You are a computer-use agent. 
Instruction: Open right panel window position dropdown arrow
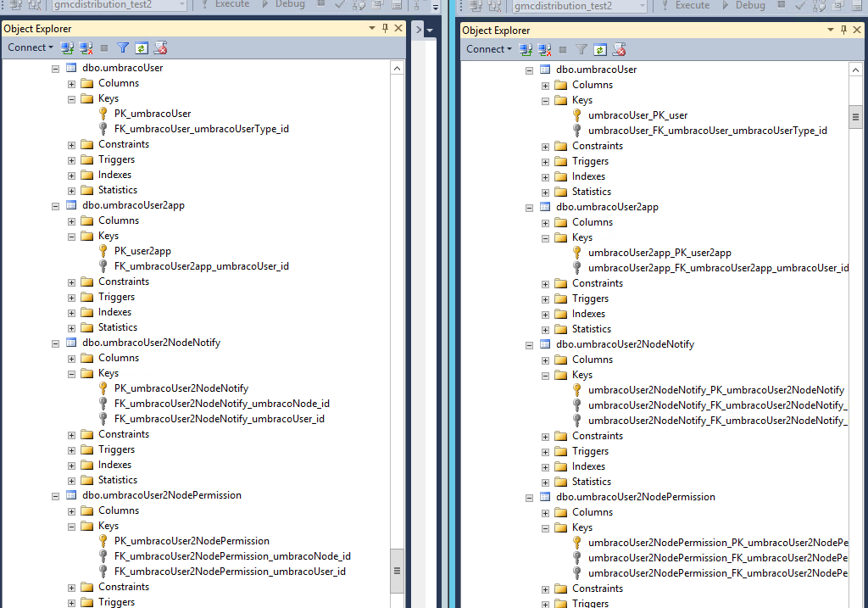tap(831, 30)
